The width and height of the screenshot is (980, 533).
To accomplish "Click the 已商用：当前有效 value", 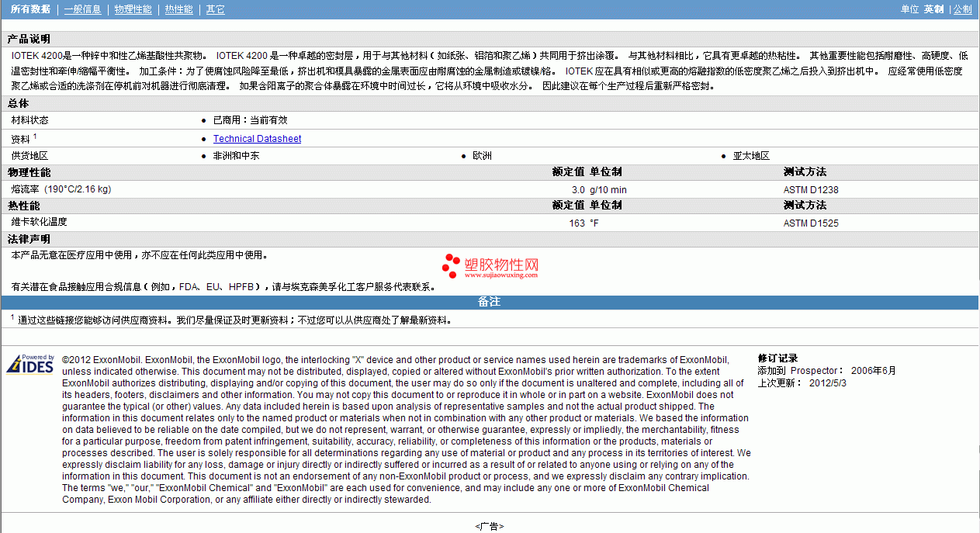I will click(x=250, y=120).
